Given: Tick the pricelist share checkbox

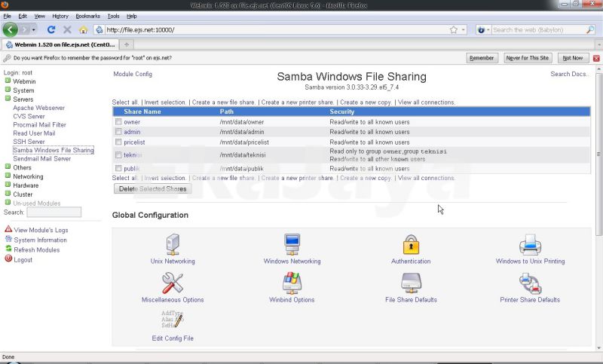Looking at the screenshot, I should [x=118, y=142].
